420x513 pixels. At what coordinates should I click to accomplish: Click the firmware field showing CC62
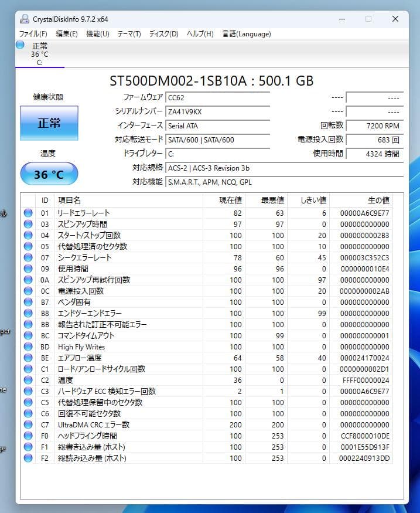(x=218, y=97)
